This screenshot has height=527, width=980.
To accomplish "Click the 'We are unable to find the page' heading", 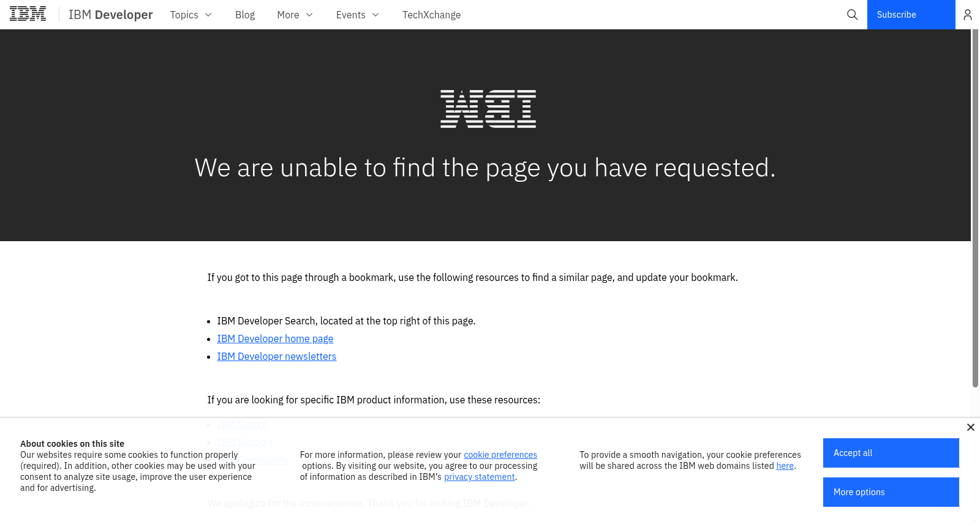I will 485,168.
